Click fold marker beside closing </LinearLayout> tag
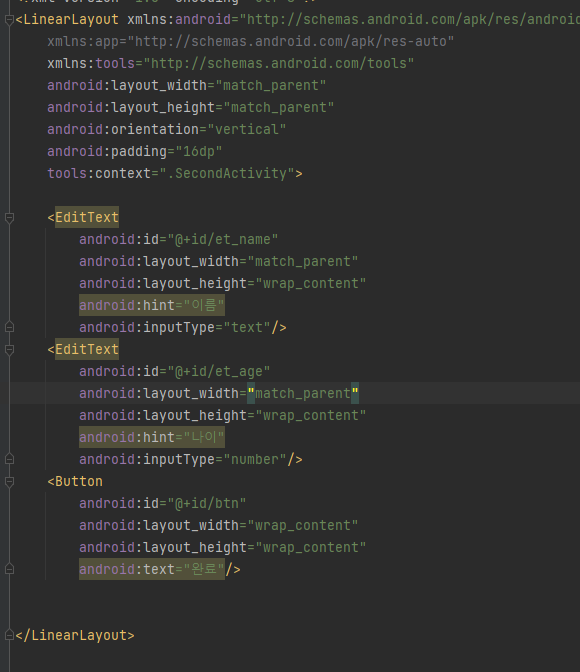580x672 pixels. coord(9,635)
